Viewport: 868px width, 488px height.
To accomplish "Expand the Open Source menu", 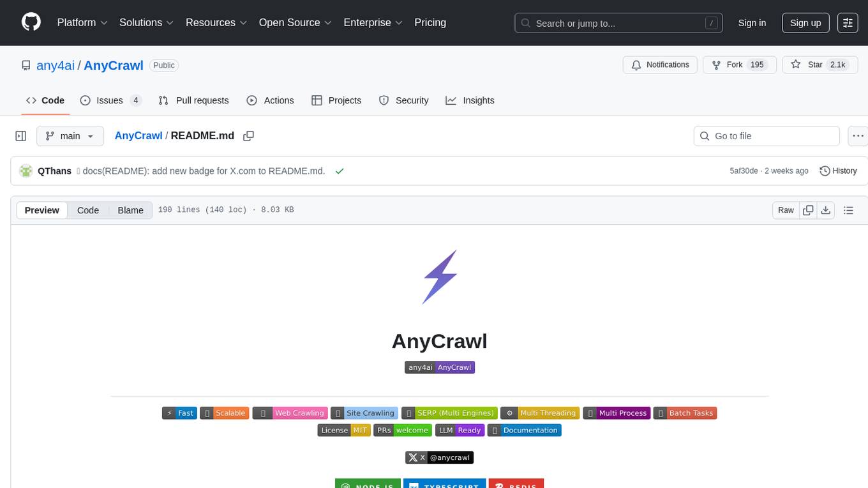I will [x=296, y=22].
